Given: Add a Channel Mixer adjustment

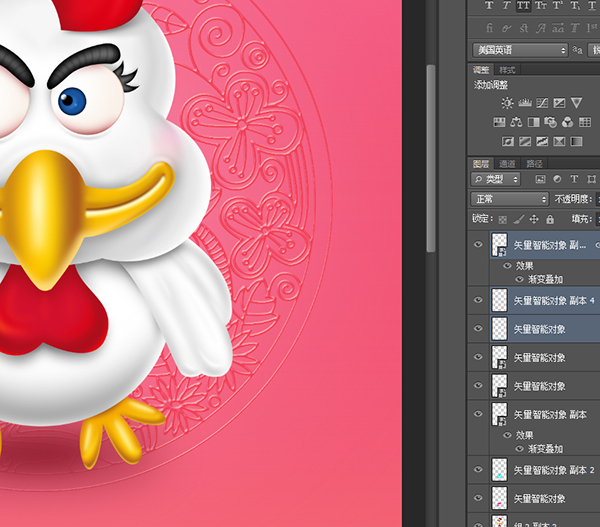Looking at the screenshot, I should (567, 122).
